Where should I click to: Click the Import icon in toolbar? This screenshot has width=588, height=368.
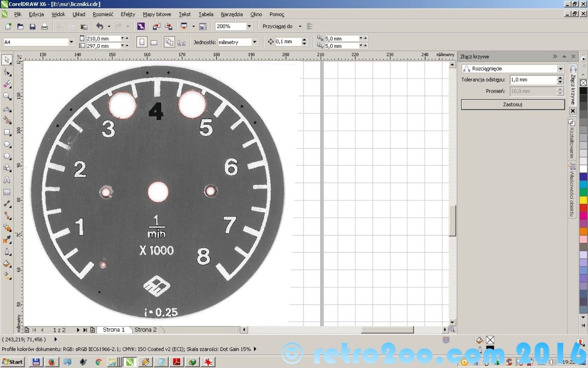[157, 26]
